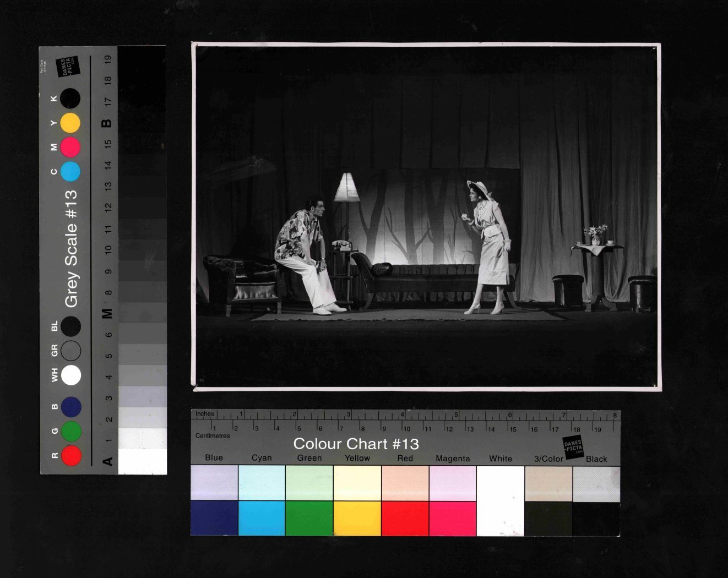The width and height of the screenshot is (728, 578).
Task: Click the Danes-Picta logo on Colour Chart
Action: pos(573,446)
